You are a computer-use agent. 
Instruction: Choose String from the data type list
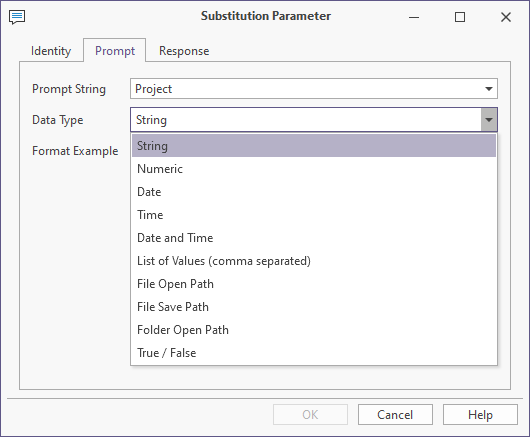(x=314, y=146)
